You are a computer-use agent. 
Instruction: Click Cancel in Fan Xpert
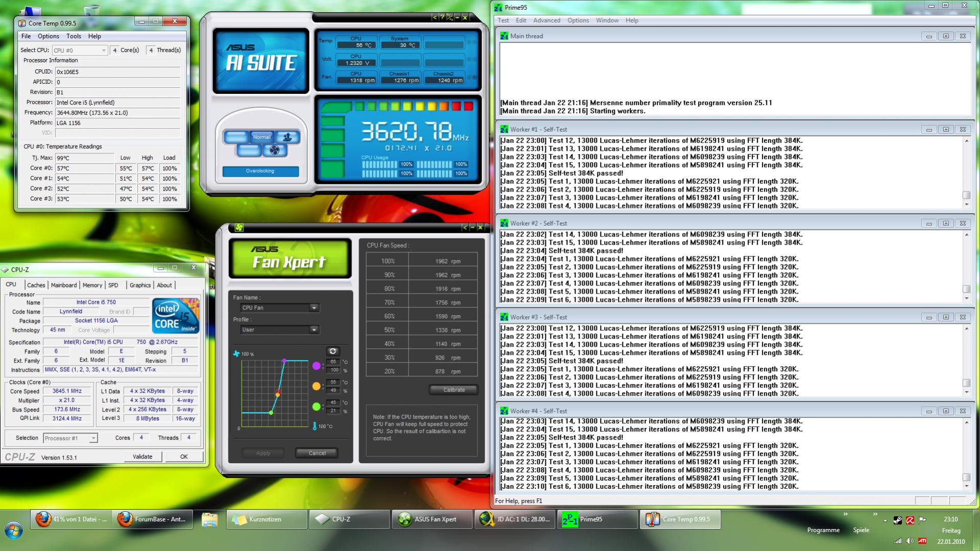[317, 453]
